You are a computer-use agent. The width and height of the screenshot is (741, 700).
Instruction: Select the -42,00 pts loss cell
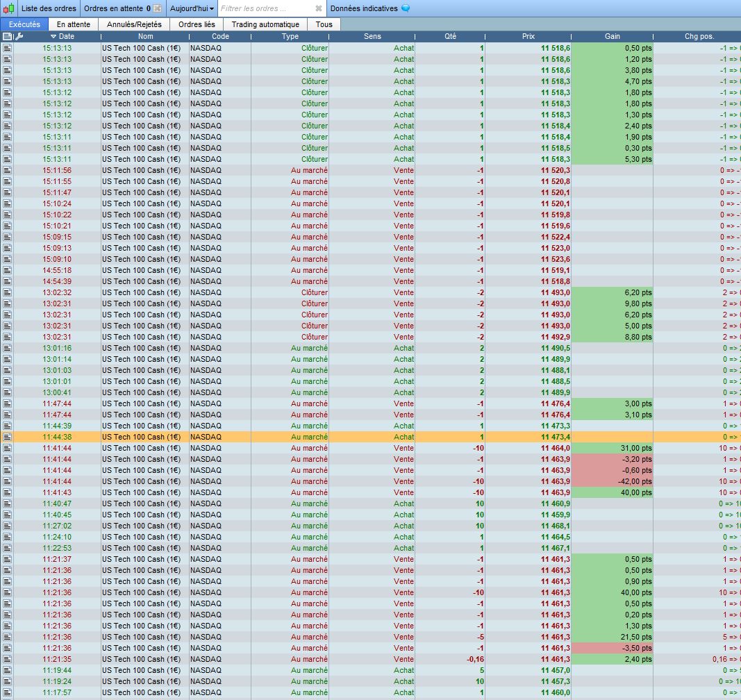[x=613, y=481]
